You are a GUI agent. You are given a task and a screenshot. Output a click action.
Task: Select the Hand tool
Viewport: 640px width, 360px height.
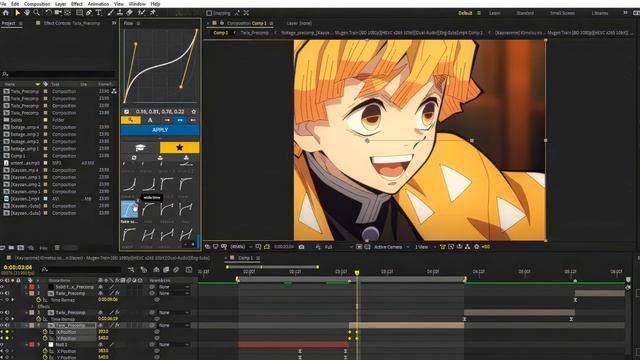[27, 13]
